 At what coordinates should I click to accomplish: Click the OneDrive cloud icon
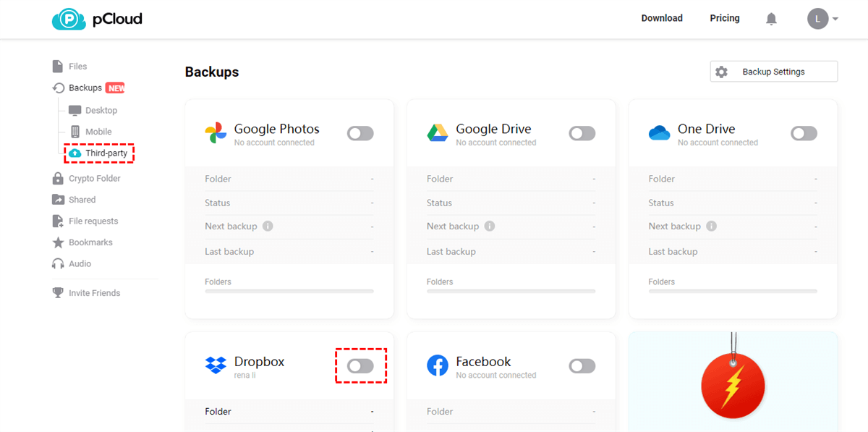659,133
